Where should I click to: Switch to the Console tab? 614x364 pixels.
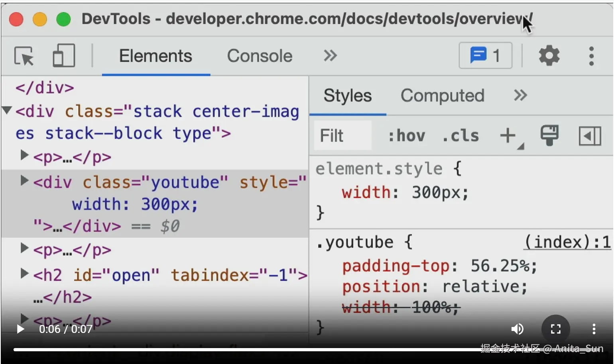[260, 56]
